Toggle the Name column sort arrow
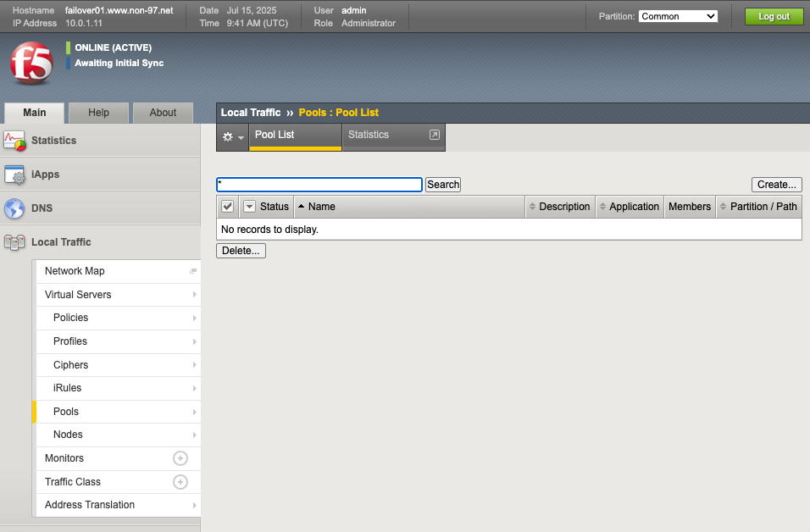 point(301,206)
